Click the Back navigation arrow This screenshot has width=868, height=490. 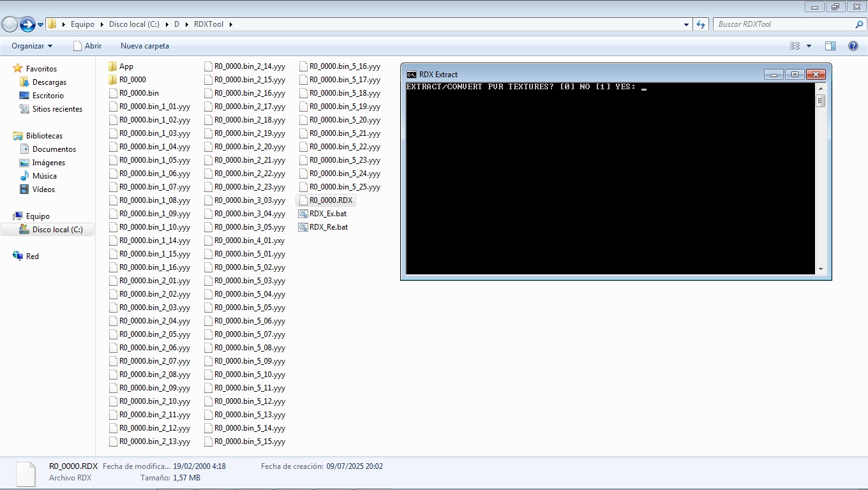tap(10, 24)
